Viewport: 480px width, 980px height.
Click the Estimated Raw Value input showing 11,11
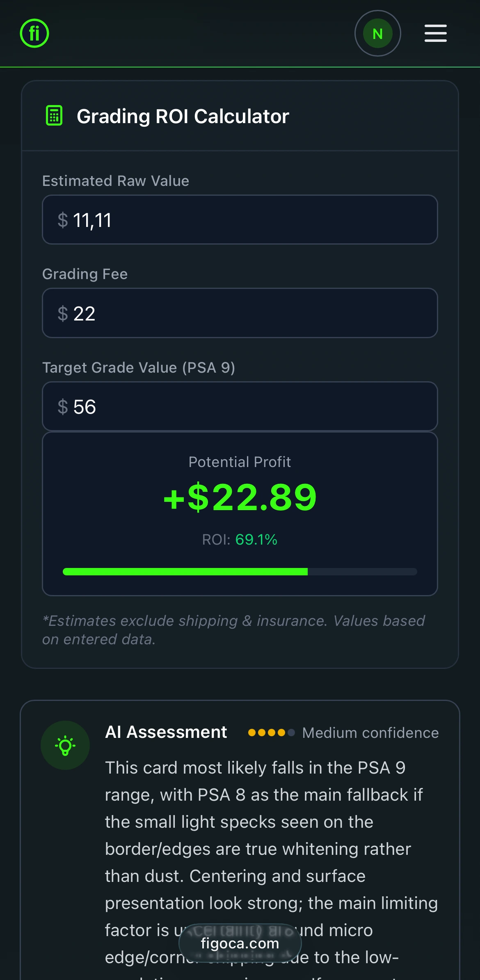240,220
